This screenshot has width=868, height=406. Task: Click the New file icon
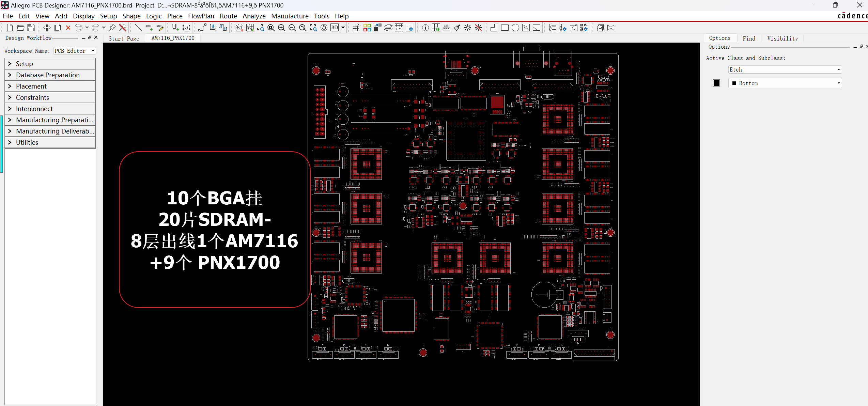[x=10, y=28]
